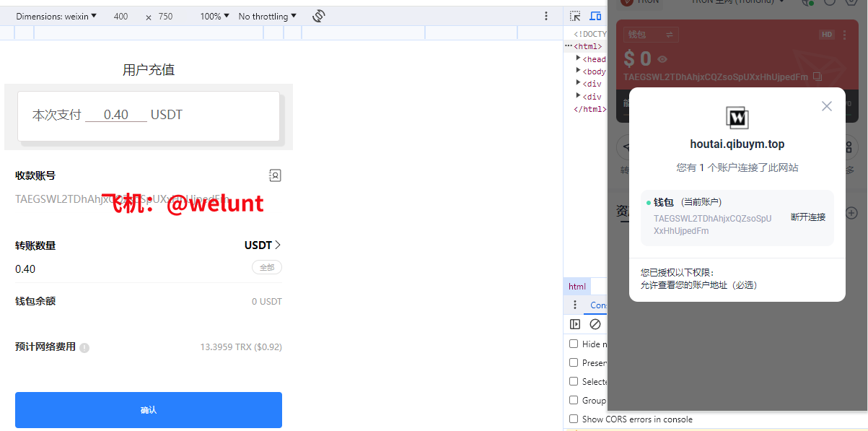Open the Dimensions: weixin dropdown
The height and width of the screenshot is (431, 868).
[57, 16]
